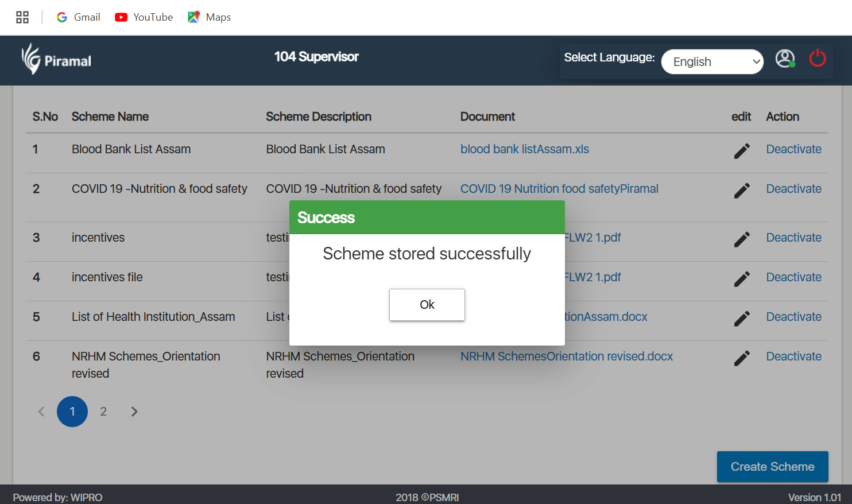
Task: Edit NRHM Schemes_Orientation revised pencil icon
Action: [742, 358]
